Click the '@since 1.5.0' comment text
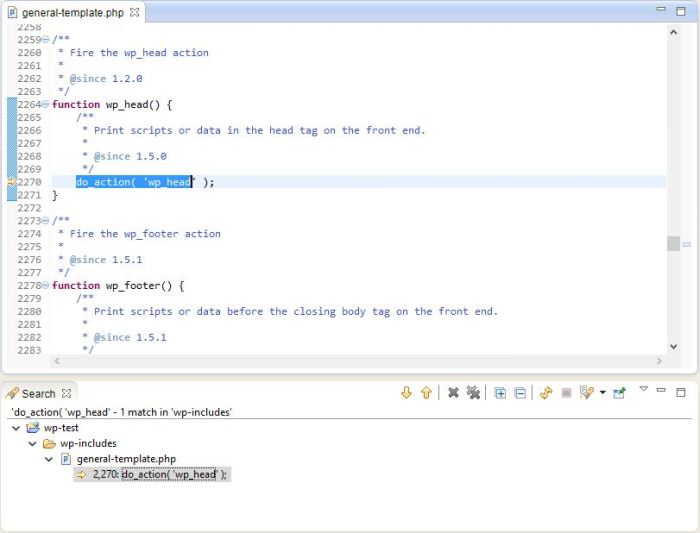 click(130, 156)
